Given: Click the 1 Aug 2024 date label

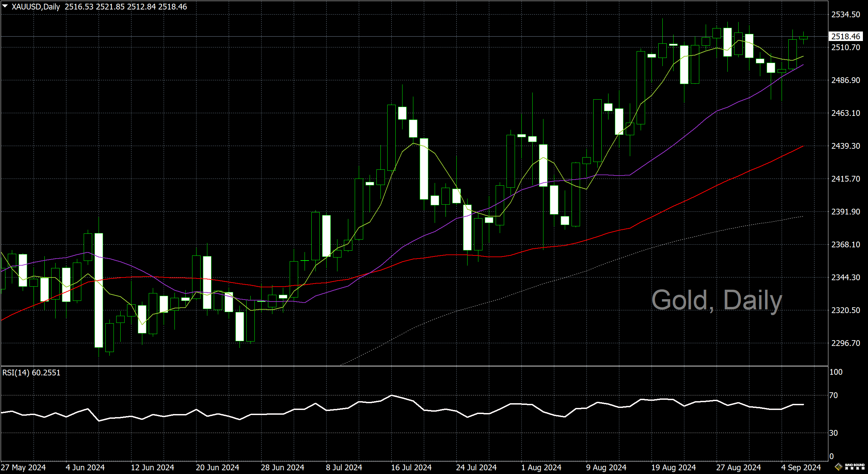Looking at the screenshot, I should [541, 468].
